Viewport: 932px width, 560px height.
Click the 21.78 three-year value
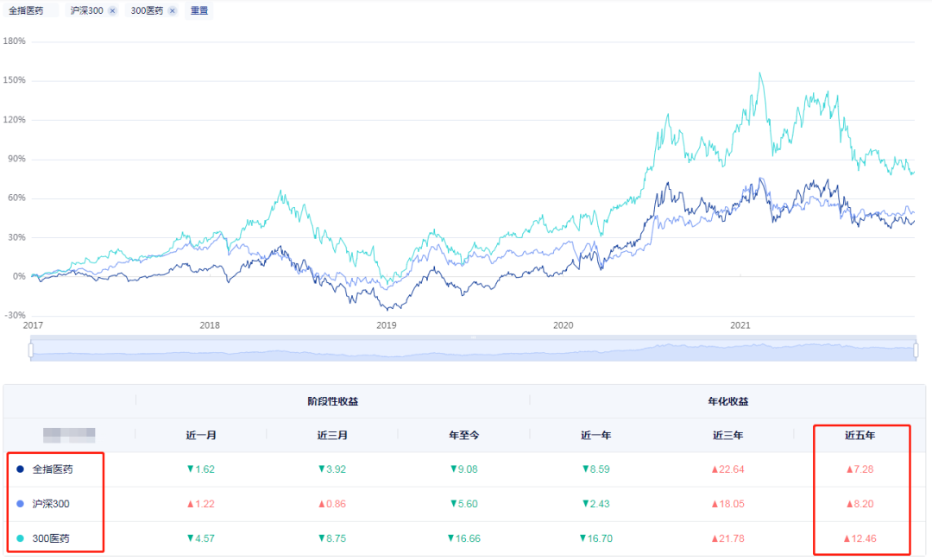coord(728,538)
